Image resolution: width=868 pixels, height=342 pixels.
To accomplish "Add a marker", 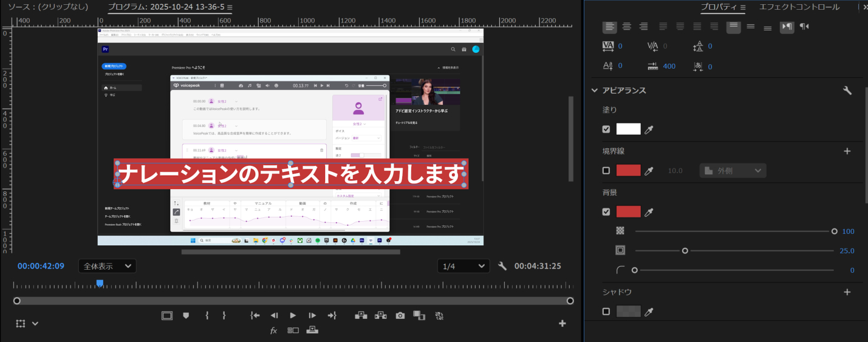I will pos(186,315).
